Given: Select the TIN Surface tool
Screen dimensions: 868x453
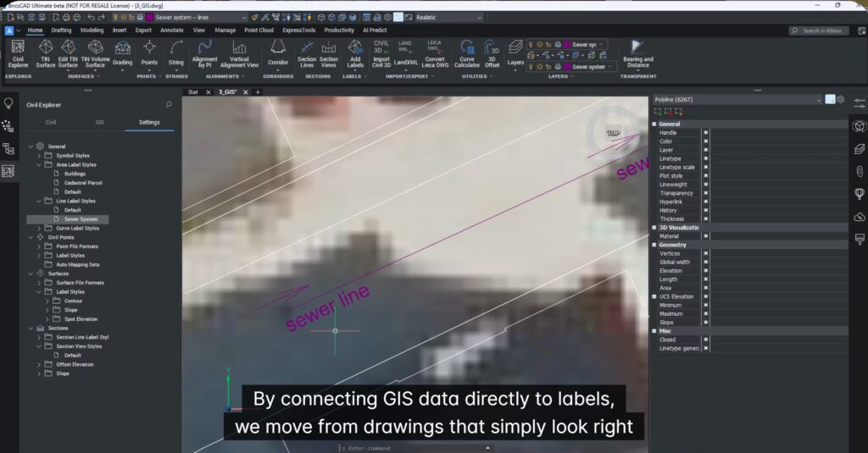Looking at the screenshot, I should click(x=46, y=53).
